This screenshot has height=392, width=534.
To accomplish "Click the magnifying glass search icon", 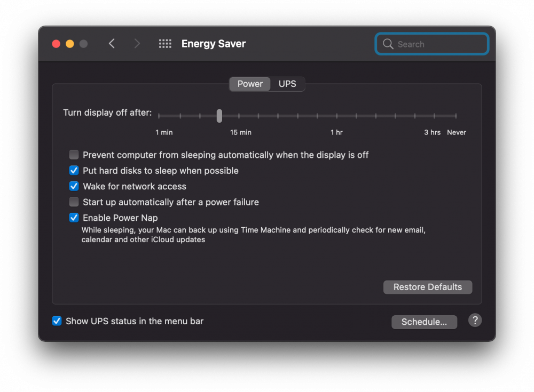I will [388, 44].
